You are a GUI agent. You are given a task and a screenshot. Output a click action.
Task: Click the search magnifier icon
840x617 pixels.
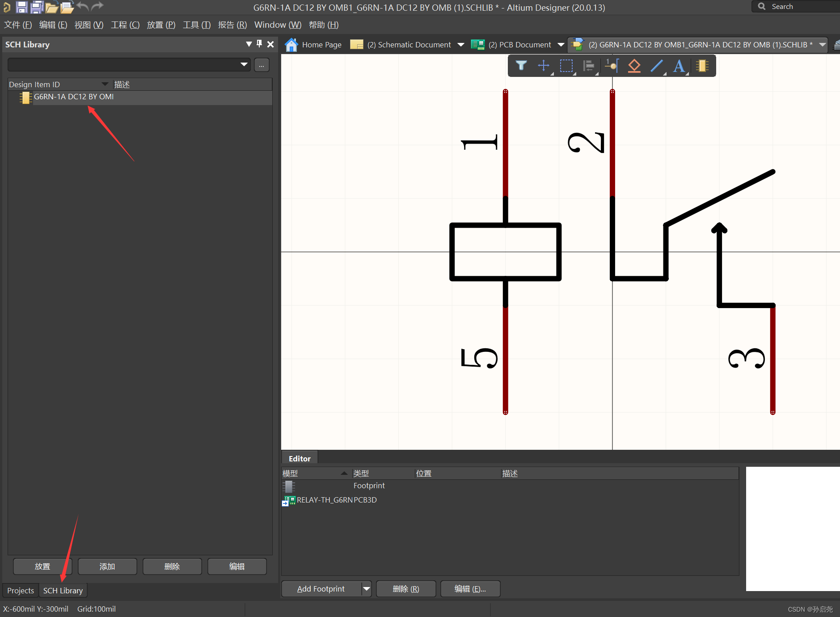point(762,6)
